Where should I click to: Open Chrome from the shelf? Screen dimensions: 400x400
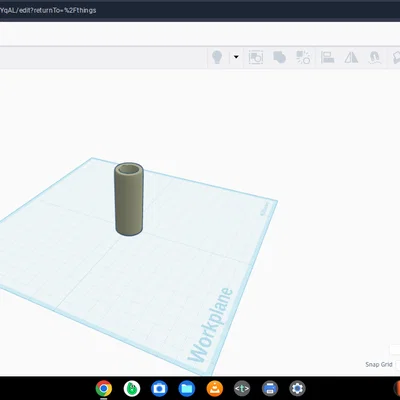104,388
